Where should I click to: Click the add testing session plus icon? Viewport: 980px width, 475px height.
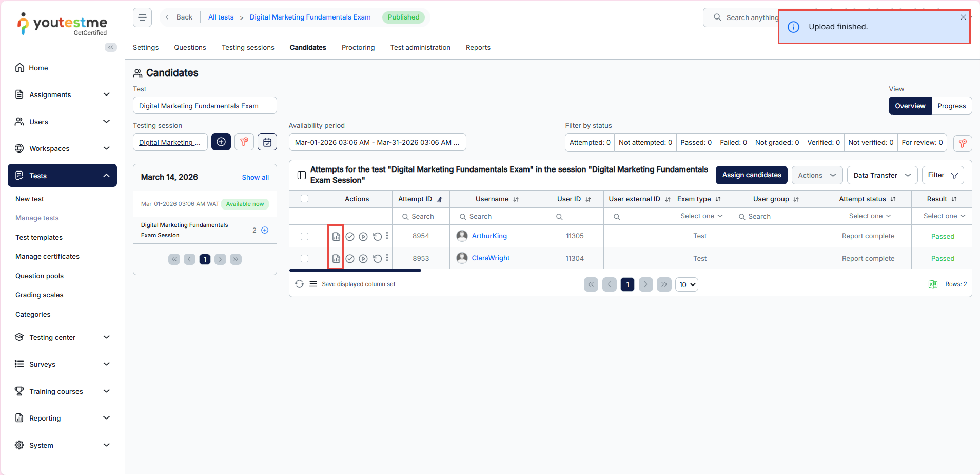click(221, 142)
